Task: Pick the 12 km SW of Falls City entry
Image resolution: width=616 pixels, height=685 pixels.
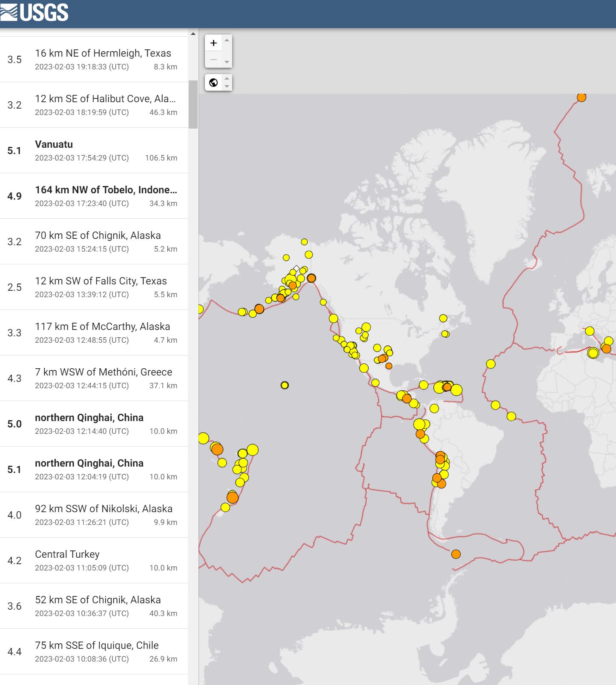Action: pyautogui.click(x=94, y=287)
